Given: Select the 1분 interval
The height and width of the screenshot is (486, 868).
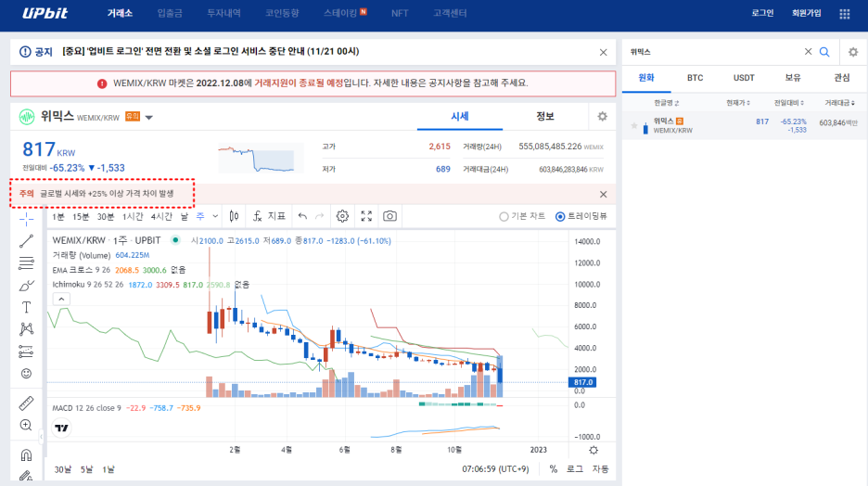Looking at the screenshot, I should [x=58, y=216].
